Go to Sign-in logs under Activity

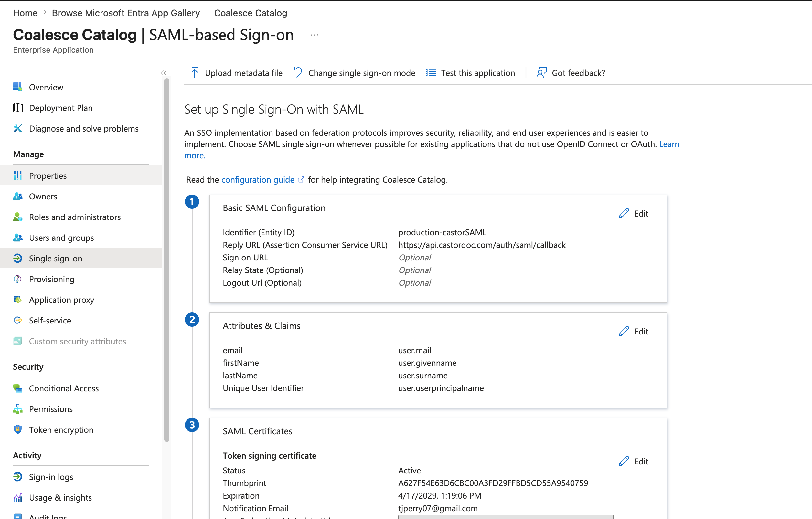tap(51, 477)
